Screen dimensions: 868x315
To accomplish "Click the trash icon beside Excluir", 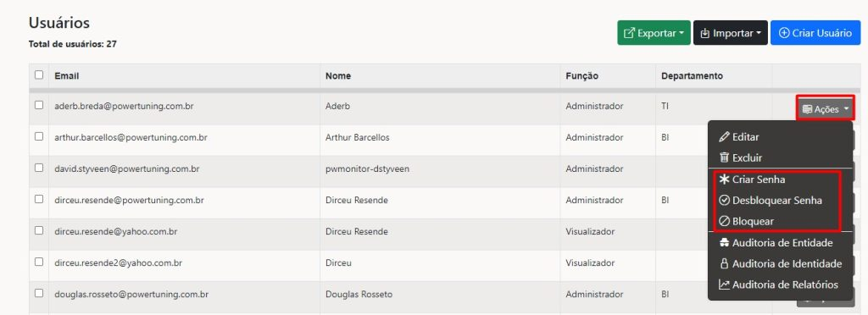I will pyautogui.click(x=724, y=157).
